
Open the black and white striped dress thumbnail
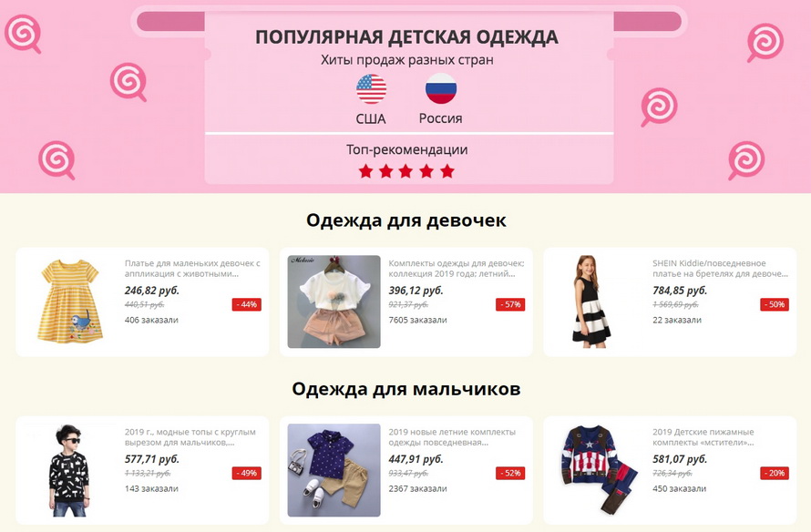(591, 302)
